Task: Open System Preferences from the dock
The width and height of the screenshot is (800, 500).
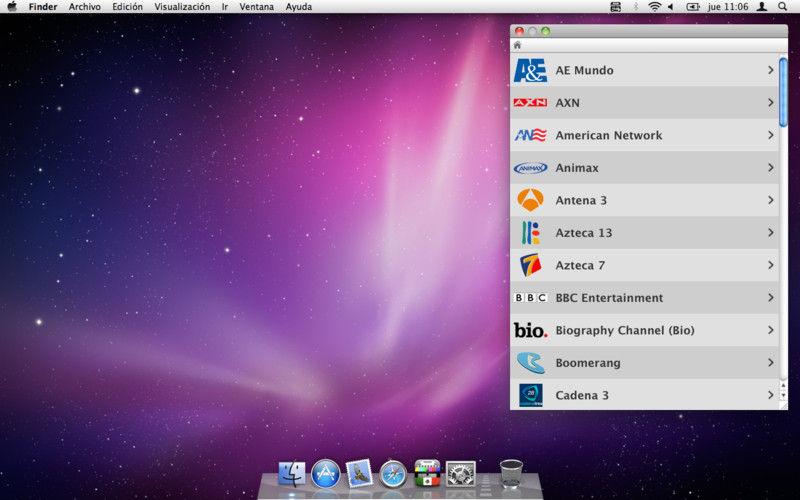Action: point(461,473)
